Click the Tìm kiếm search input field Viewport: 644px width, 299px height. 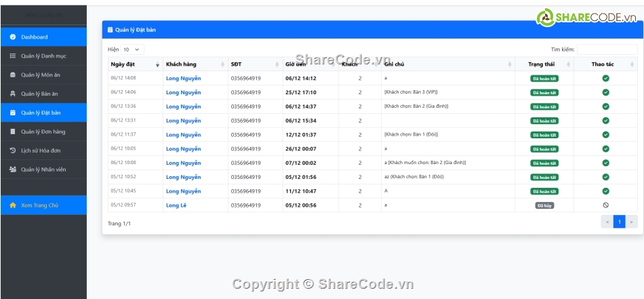point(607,49)
